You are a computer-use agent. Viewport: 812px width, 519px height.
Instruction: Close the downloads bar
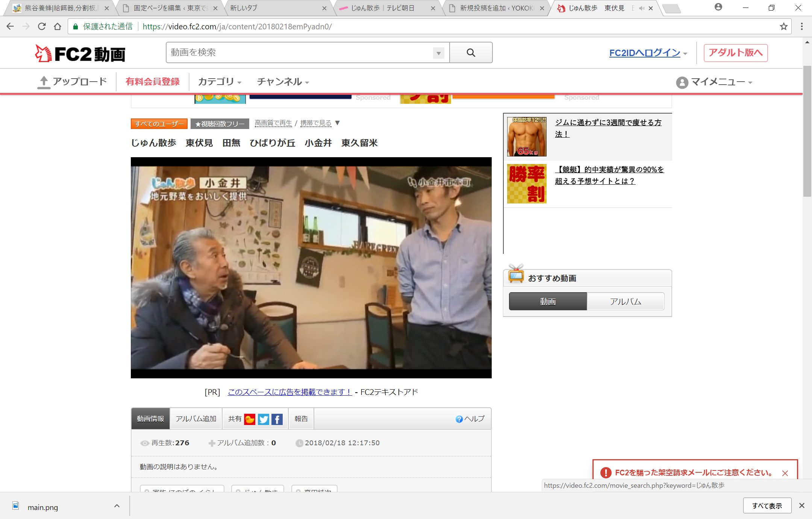tap(802, 505)
